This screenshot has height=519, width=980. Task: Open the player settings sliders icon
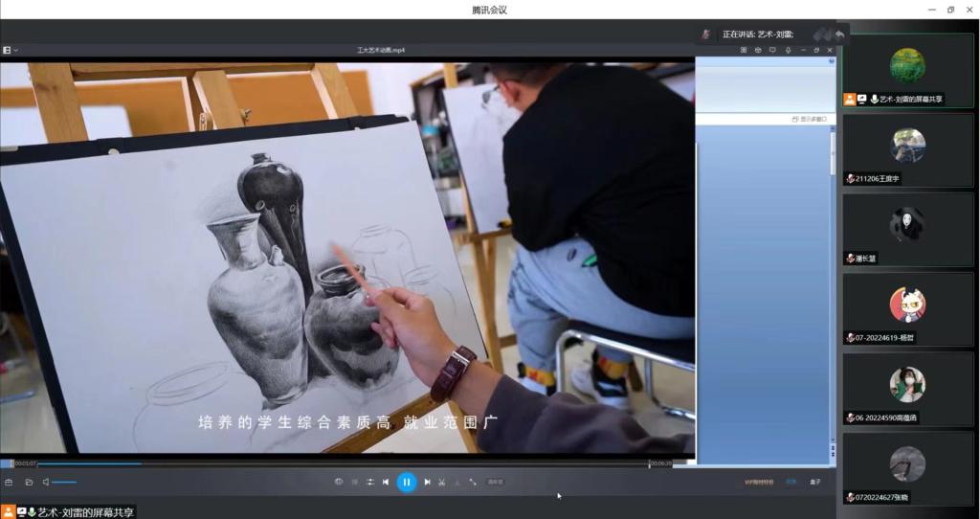[369, 482]
